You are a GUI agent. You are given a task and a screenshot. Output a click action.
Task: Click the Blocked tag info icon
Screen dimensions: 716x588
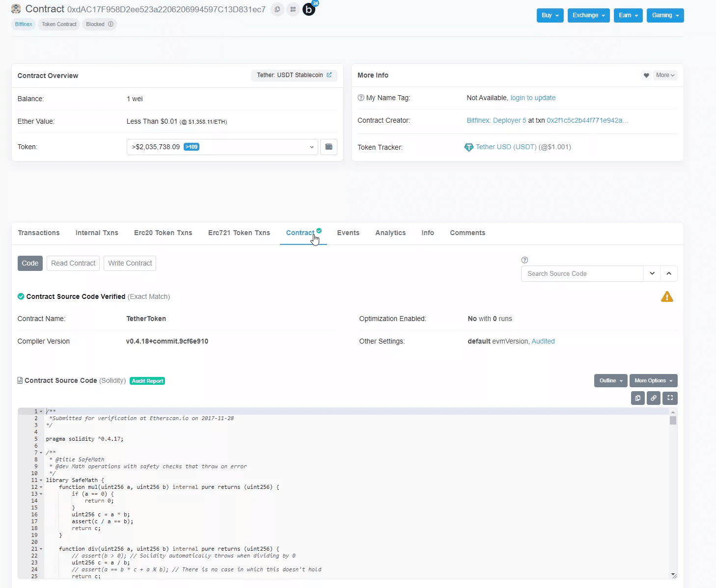tap(111, 24)
